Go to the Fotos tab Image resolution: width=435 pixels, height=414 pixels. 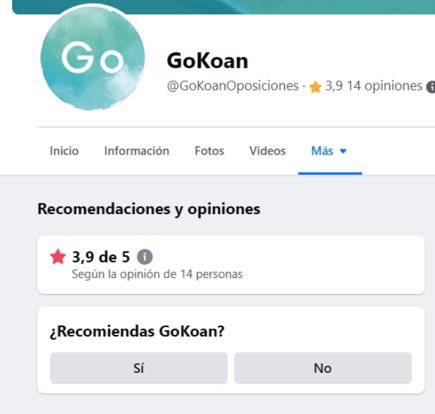(209, 151)
